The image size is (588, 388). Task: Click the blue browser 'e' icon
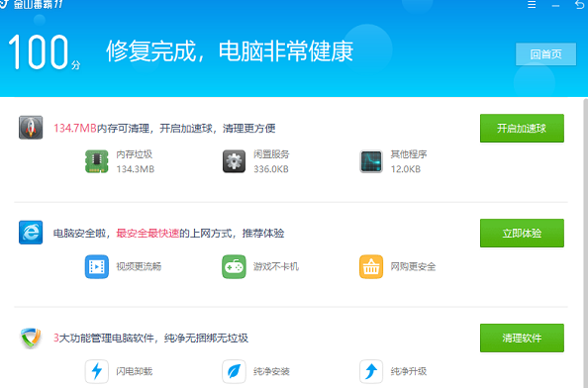[31, 233]
